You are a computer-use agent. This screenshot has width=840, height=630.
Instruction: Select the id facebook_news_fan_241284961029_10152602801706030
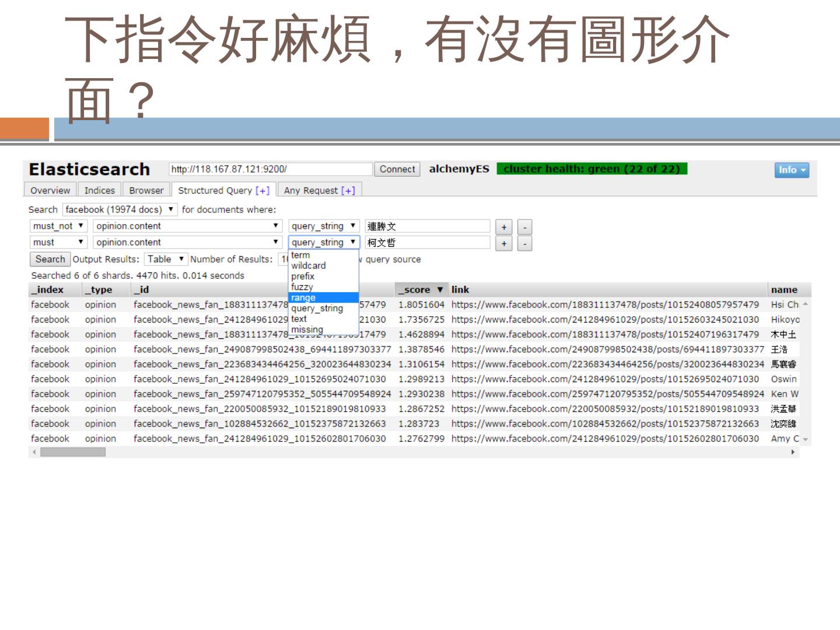(x=260, y=439)
